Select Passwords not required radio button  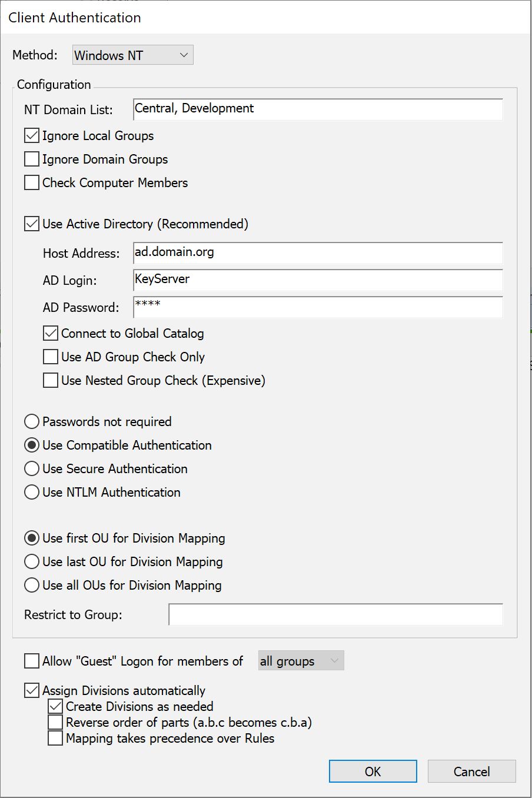(x=32, y=422)
